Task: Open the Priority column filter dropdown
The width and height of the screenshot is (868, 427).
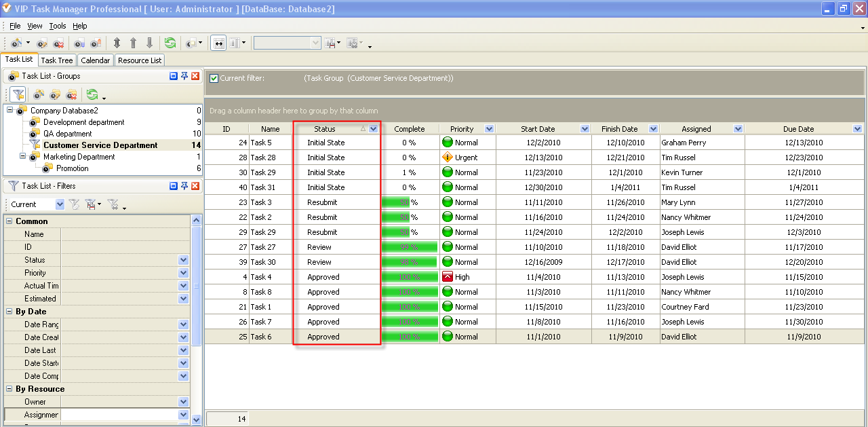Action: pos(489,129)
